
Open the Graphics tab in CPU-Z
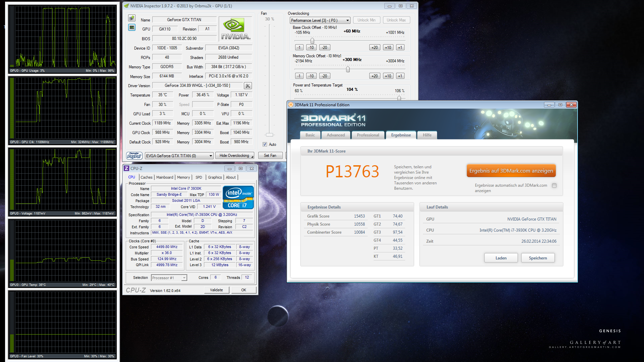(x=215, y=177)
